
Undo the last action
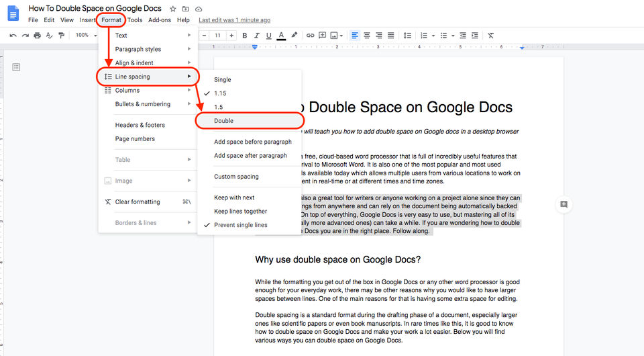tap(13, 36)
